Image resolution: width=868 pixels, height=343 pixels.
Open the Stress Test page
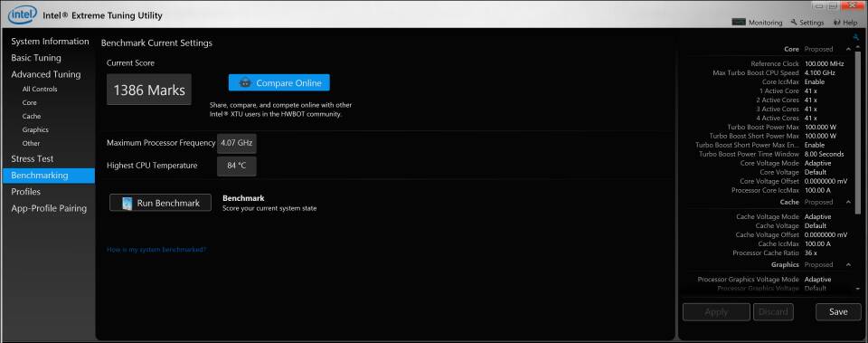33,158
